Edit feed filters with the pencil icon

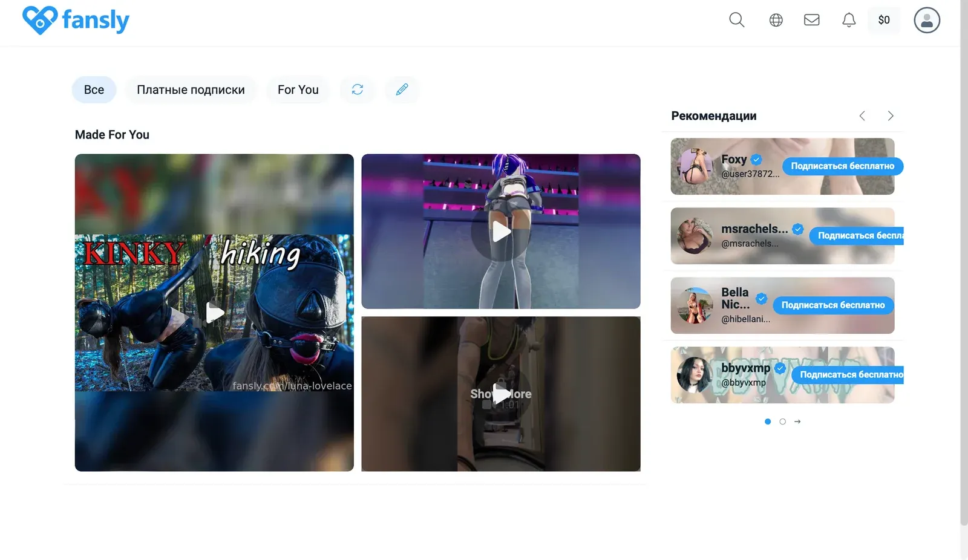[402, 90]
